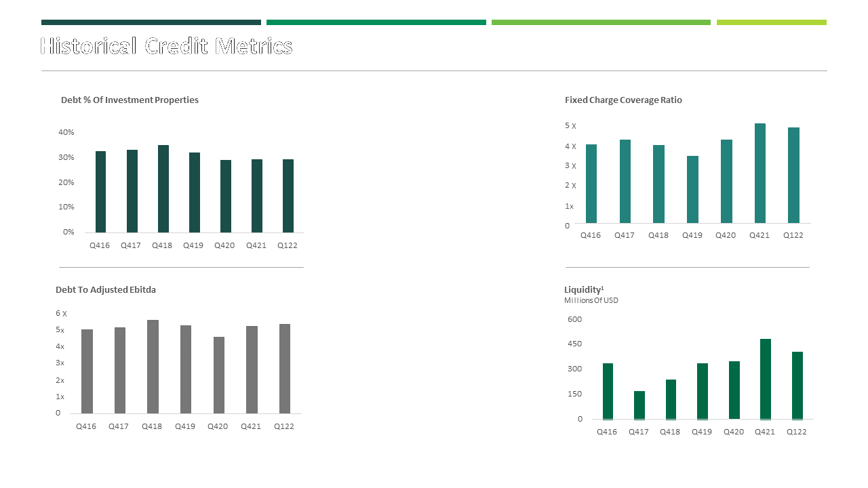Viewport: 868px width, 488px height.
Task: Click the Q417 label under the Liquidity chart
Action: (x=639, y=432)
